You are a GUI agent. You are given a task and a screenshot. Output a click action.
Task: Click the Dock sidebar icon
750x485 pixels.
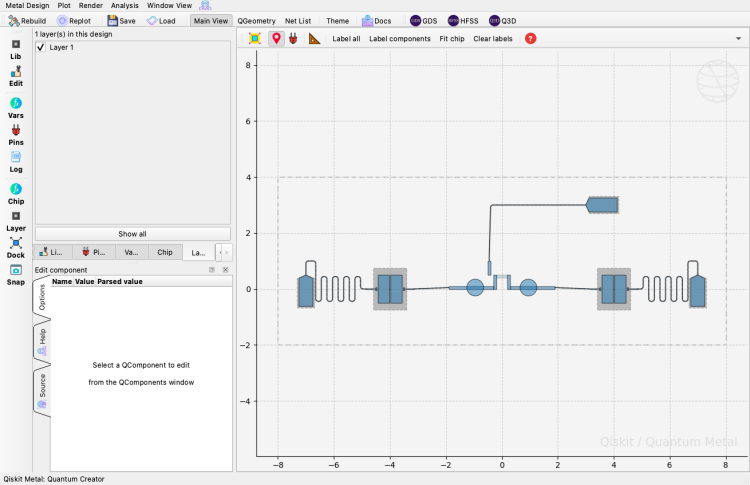pyautogui.click(x=16, y=248)
